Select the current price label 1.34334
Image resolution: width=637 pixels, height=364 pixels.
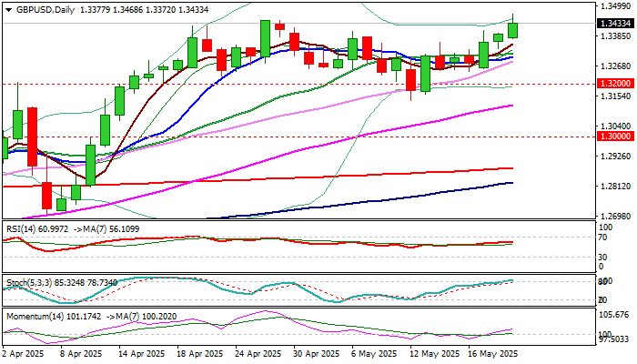click(x=617, y=24)
